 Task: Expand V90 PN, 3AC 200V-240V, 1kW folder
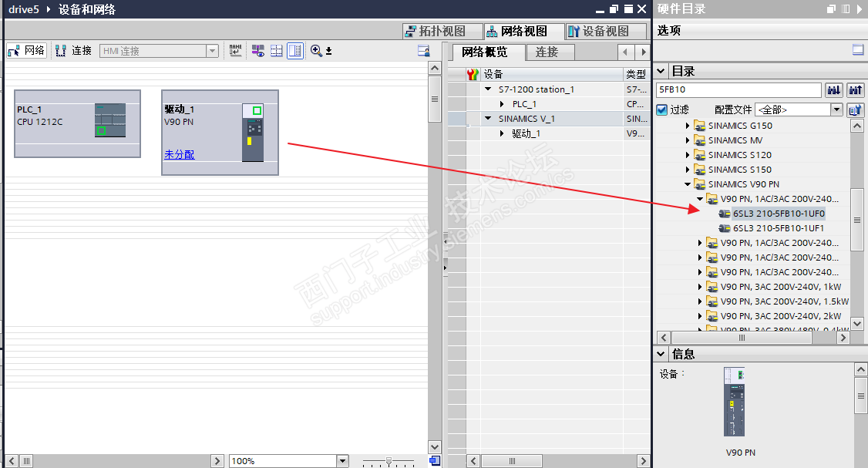coord(700,287)
